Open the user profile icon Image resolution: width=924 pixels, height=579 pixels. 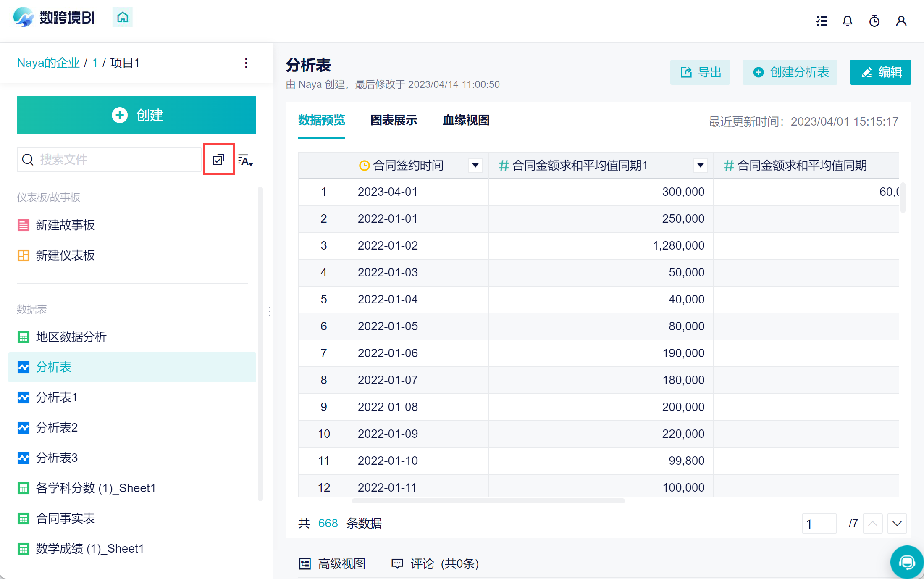click(x=901, y=21)
